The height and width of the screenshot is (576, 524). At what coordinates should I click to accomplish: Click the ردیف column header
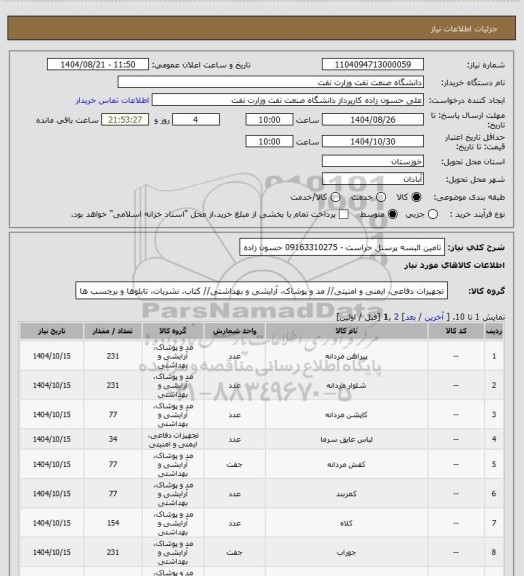[494, 331]
